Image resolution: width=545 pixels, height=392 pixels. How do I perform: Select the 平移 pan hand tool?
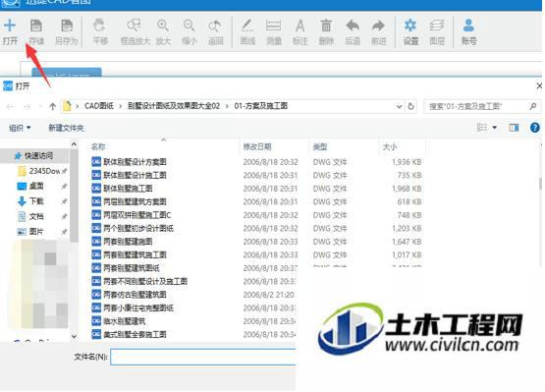(x=100, y=26)
